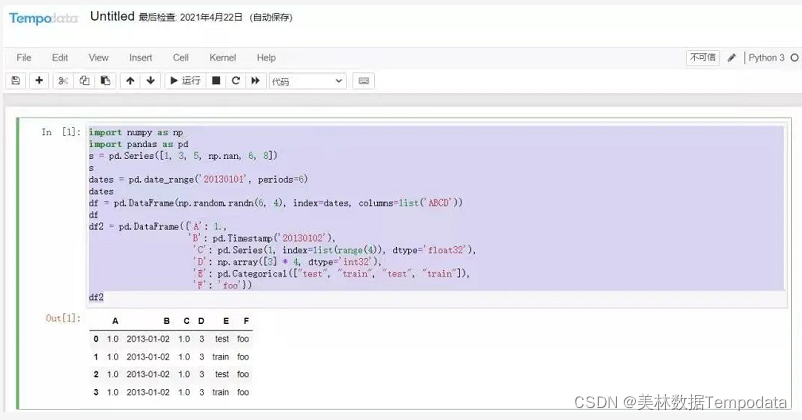Click the Python 3 kernel name
This screenshot has width=802, height=420.
coord(766,58)
